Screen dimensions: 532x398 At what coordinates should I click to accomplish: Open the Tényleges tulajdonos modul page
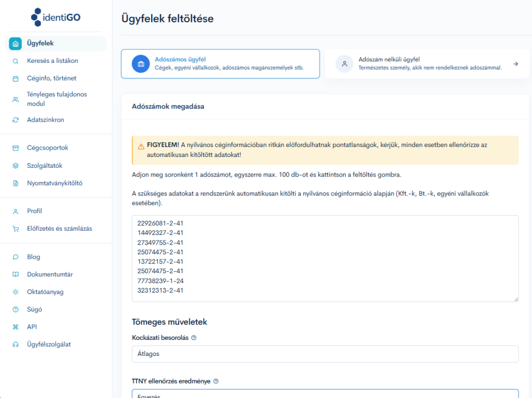pos(57,99)
